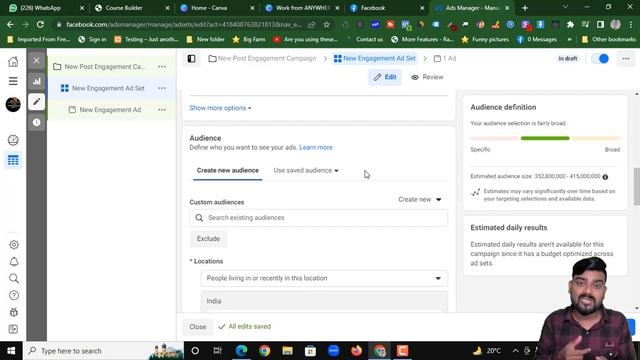Reload the page in the browser
Viewport: 640px width, 360px height.
click(x=40, y=24)
